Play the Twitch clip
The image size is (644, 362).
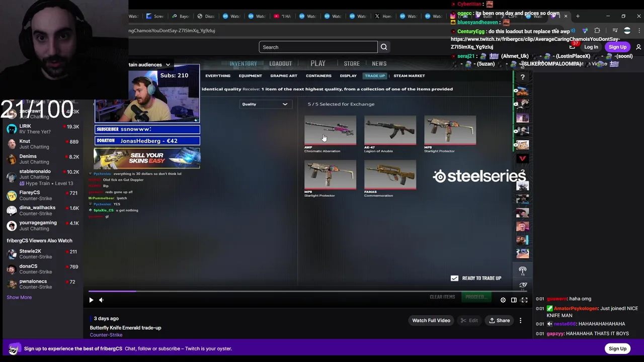pos(91,300)
